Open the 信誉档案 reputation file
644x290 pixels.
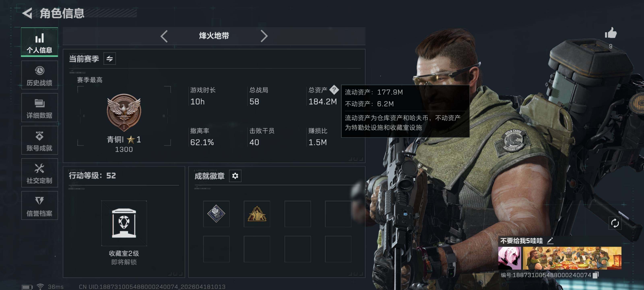tap(39, 205)
